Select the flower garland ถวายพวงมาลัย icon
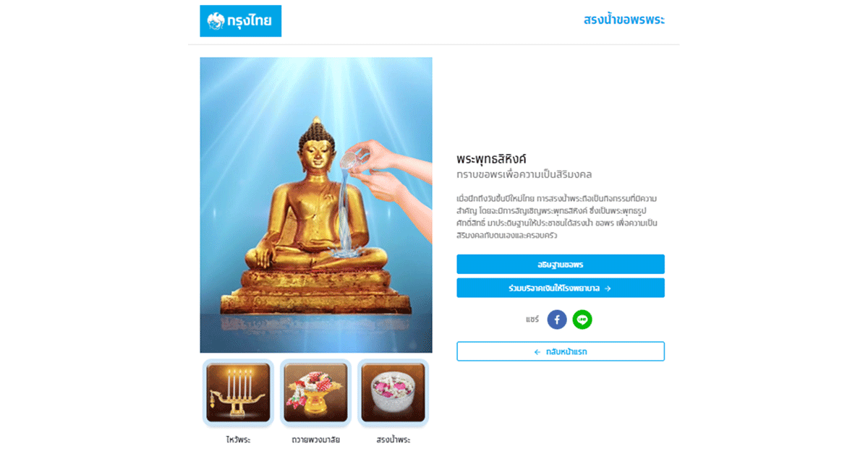Screen dimensions: 868x454 315,393
